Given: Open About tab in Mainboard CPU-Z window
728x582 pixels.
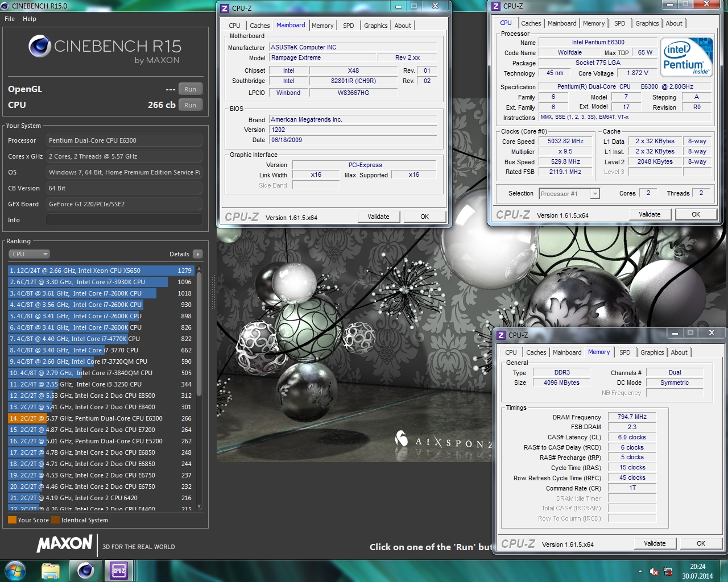Looking at the screenshot, I should pos(403,26).
